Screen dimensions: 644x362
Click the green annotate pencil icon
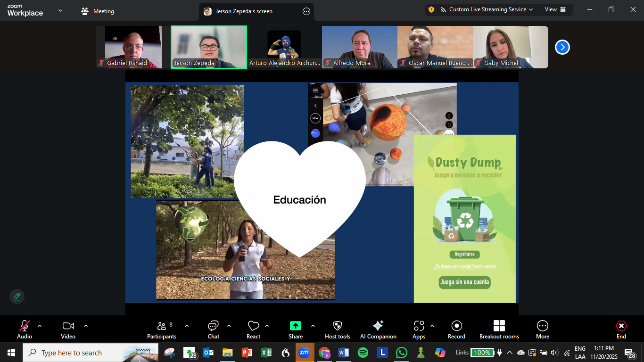point(17,296)
